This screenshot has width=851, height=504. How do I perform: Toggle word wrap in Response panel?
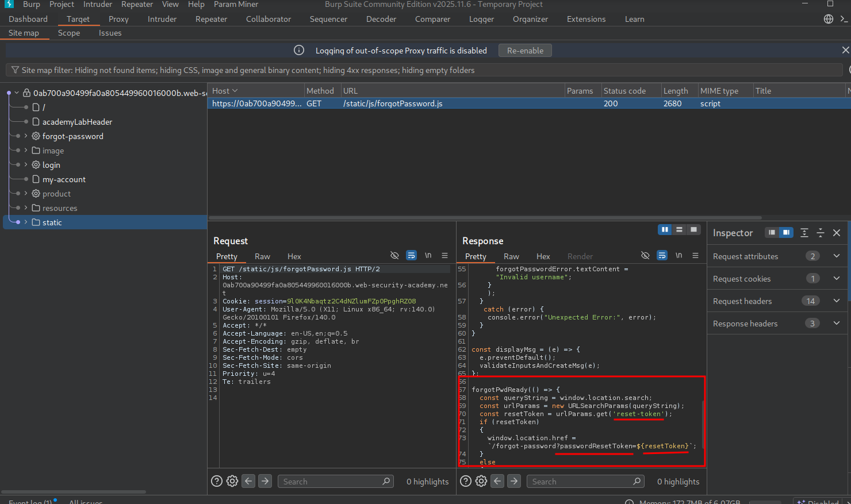coord(662,255)
